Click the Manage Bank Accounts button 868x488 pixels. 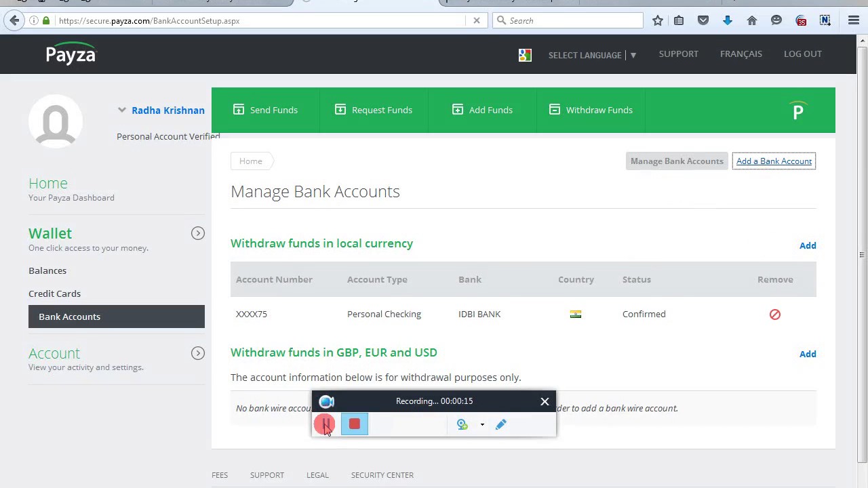677,161
